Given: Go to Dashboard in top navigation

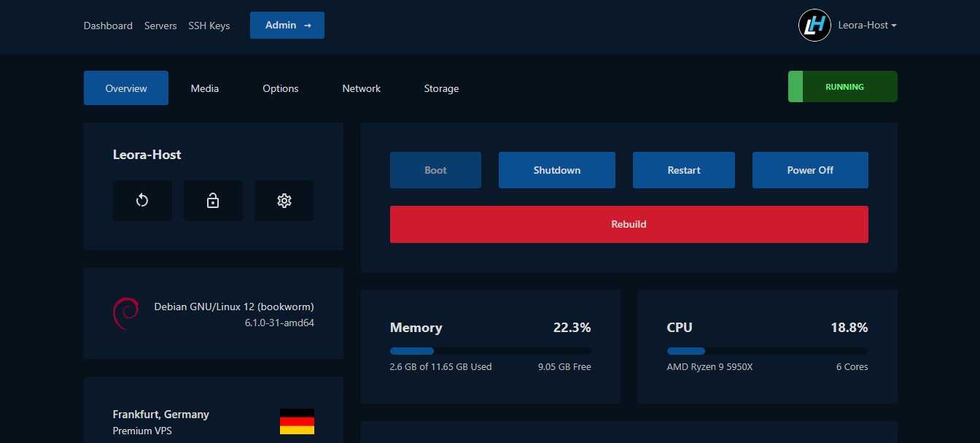Looking at the screenshot, I should tap(108, 26).
